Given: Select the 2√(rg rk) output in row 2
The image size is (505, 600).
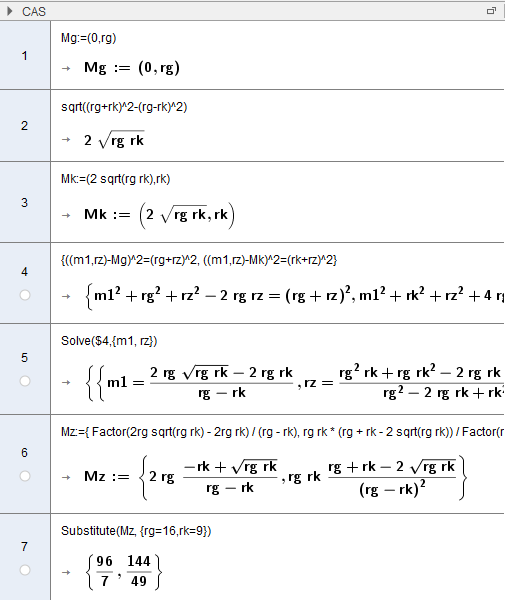Looking at the screenshot, I should (x=114, y=140).
